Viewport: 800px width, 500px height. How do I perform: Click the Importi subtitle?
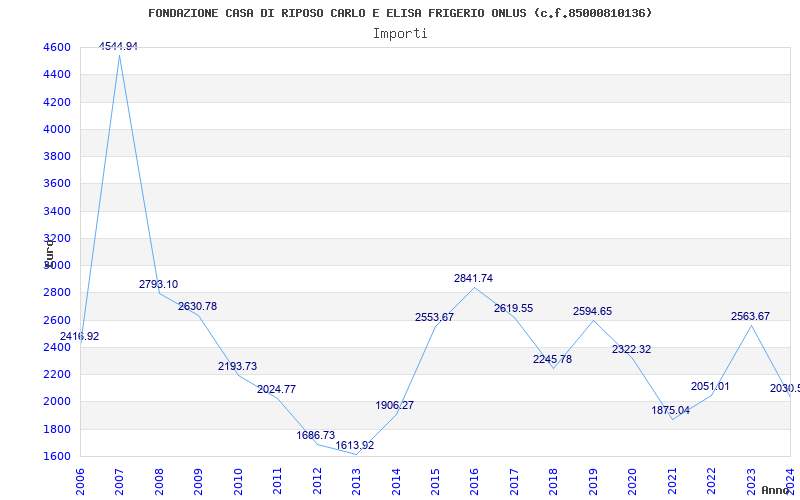click(x=400, y=34)
